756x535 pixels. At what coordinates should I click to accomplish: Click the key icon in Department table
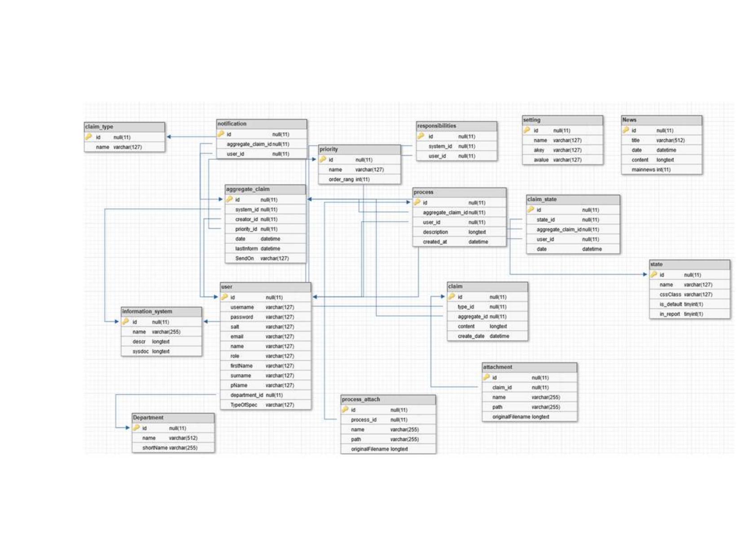pyautogui.click(x=136, y=428)
